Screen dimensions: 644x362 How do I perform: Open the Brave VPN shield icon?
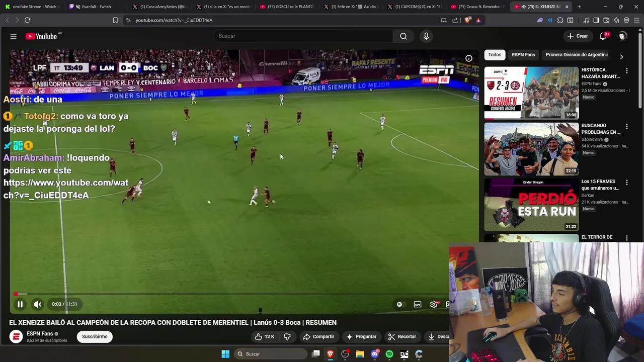tap(626, 20)
